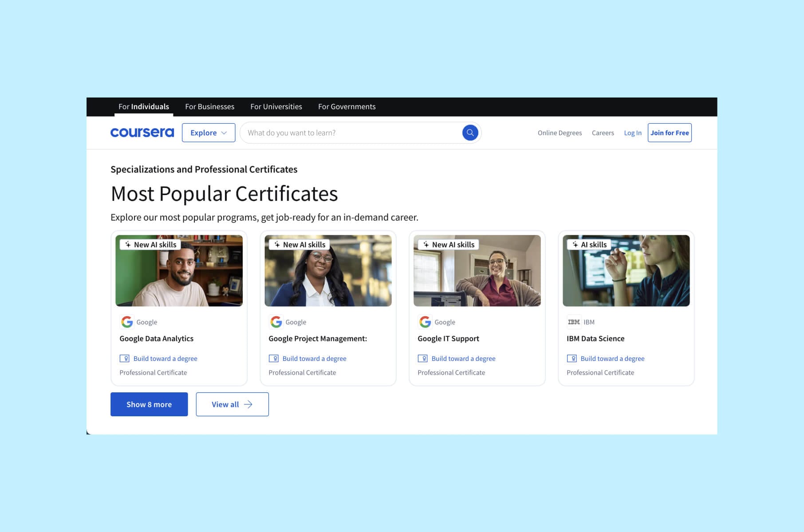Image resolution: width=804 pixels, height=532 pixels.
Task: Click degree icon under Google Data Analytics
Action: click(x=124, y=358)
